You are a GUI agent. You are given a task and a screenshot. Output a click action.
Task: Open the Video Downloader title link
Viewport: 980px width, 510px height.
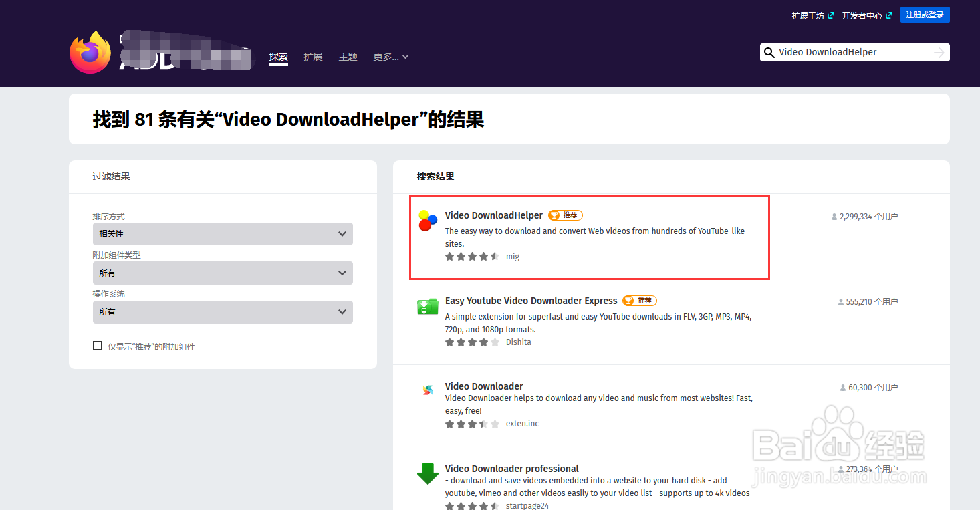[x=484, y=386]
